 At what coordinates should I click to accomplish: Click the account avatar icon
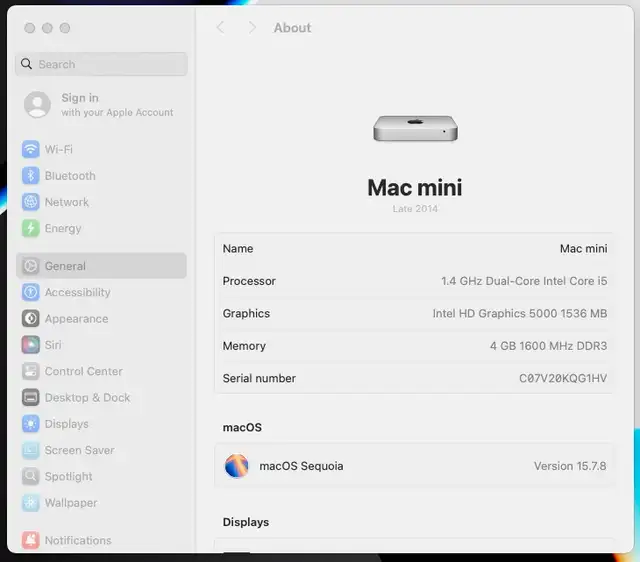pos(37,104)
